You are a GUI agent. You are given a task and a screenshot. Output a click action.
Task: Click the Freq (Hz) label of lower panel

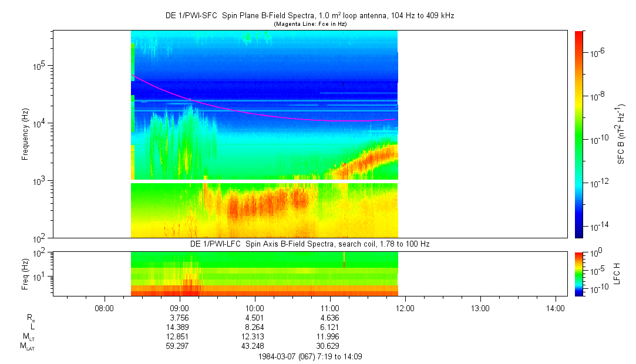pos(25,274)
